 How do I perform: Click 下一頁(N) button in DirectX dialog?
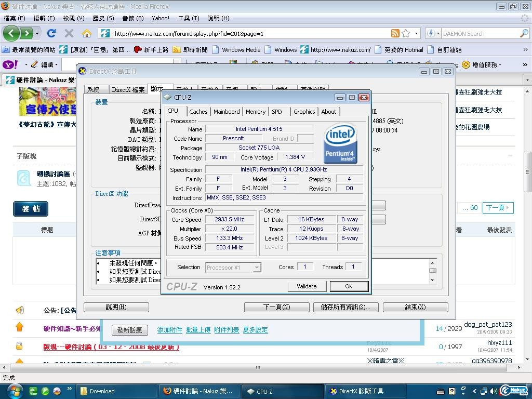tap(276, 307)
